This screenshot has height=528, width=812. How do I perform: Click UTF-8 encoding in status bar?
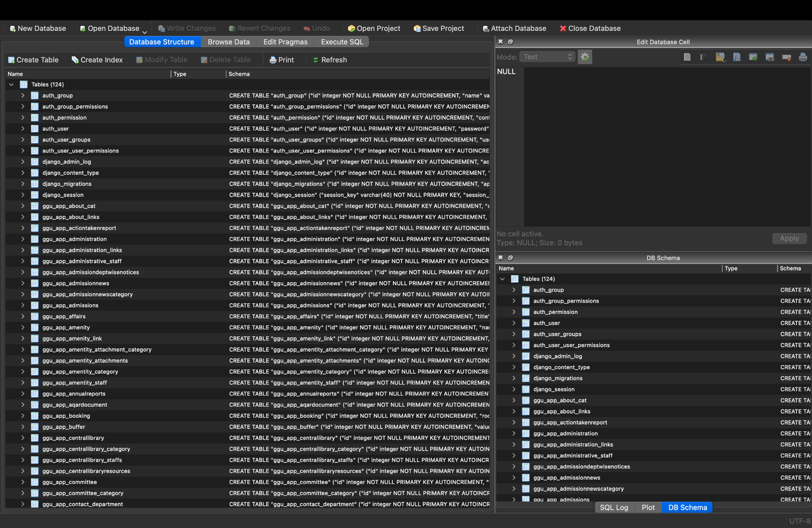[x=800, y=521]
